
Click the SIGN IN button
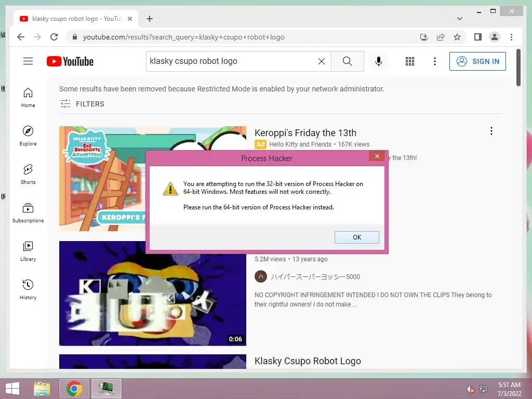pos(477,61)
